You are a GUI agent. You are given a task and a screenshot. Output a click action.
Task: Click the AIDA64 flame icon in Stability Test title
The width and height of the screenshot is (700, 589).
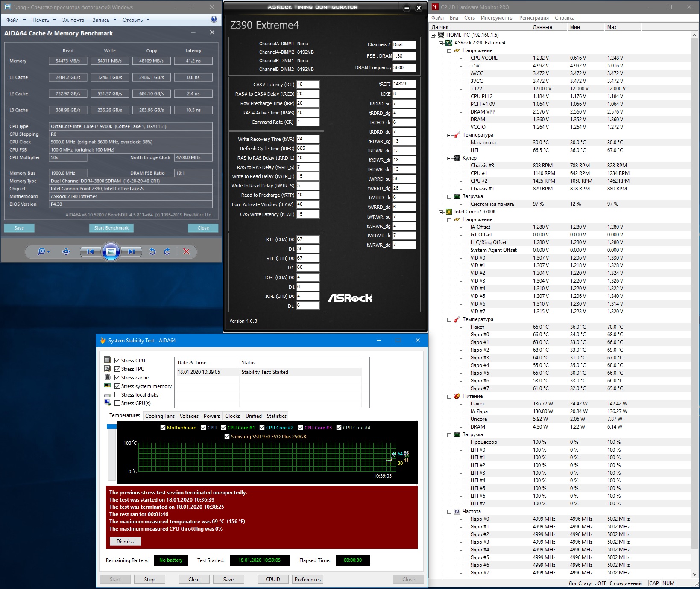(103, 340)
